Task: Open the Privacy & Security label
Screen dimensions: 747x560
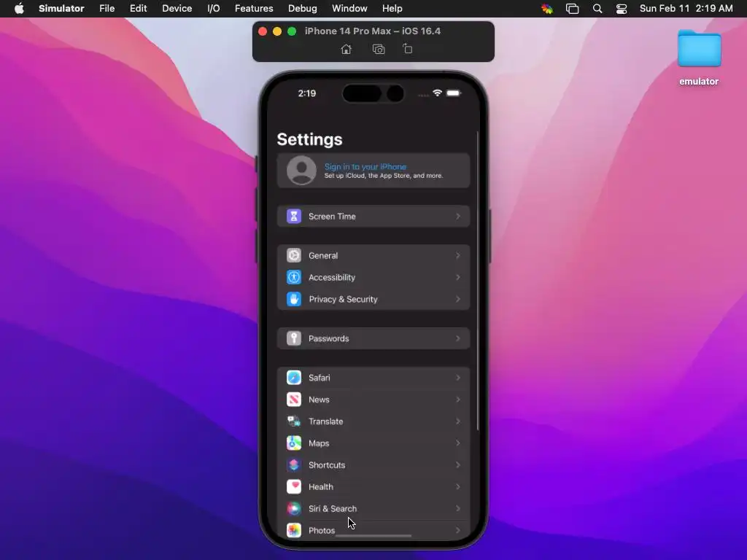Action: (x=343, y=299)
